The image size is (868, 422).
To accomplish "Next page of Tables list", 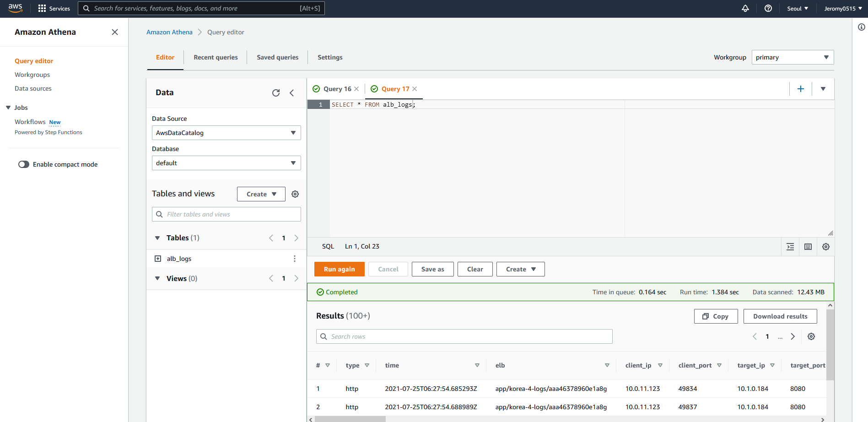I will click(x=297, y=238).
